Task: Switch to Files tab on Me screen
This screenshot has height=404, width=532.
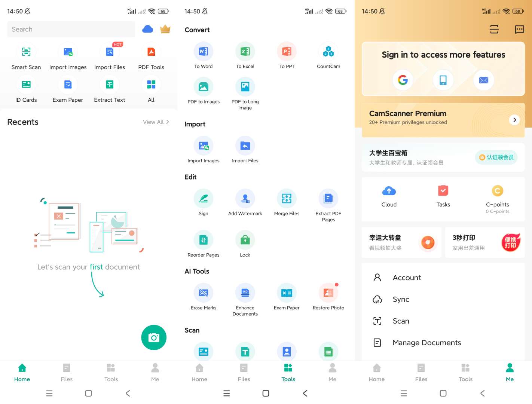Action: click(421, 373)
